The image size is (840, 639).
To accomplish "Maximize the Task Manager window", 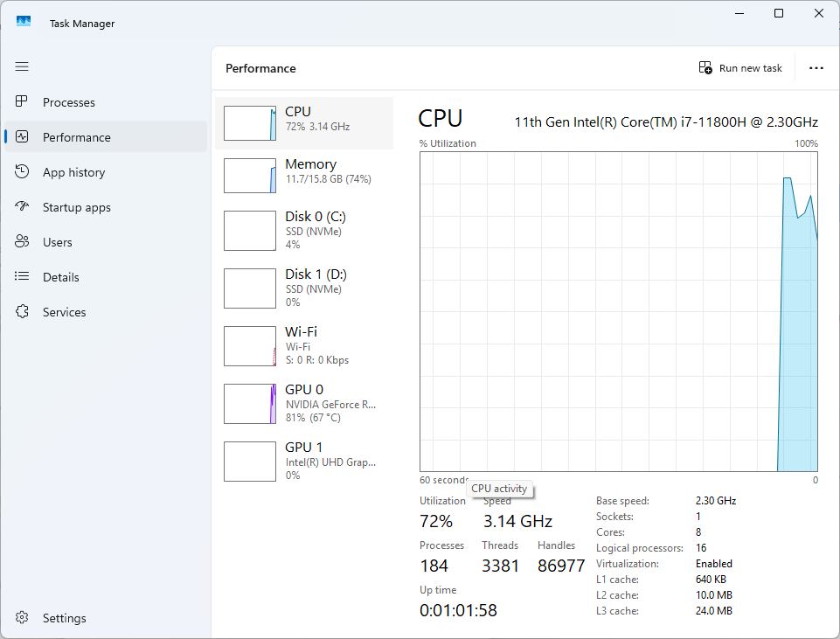I will click(x=779, y=13).
